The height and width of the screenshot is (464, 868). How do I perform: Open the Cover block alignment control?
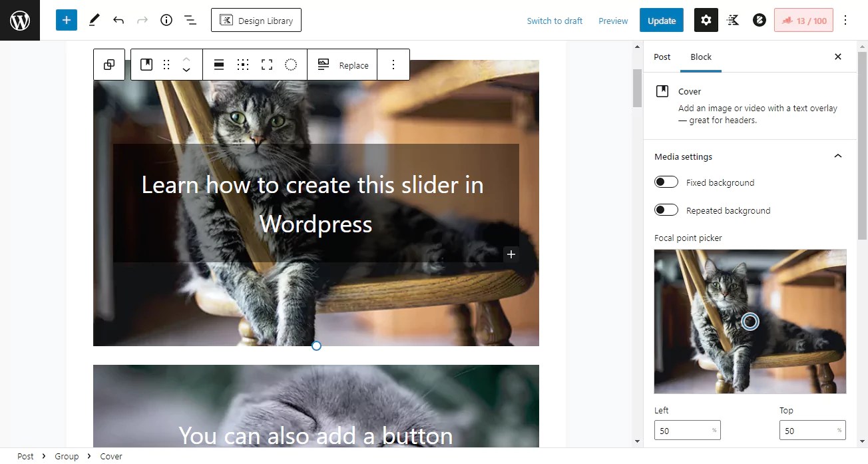coord(218,65)
